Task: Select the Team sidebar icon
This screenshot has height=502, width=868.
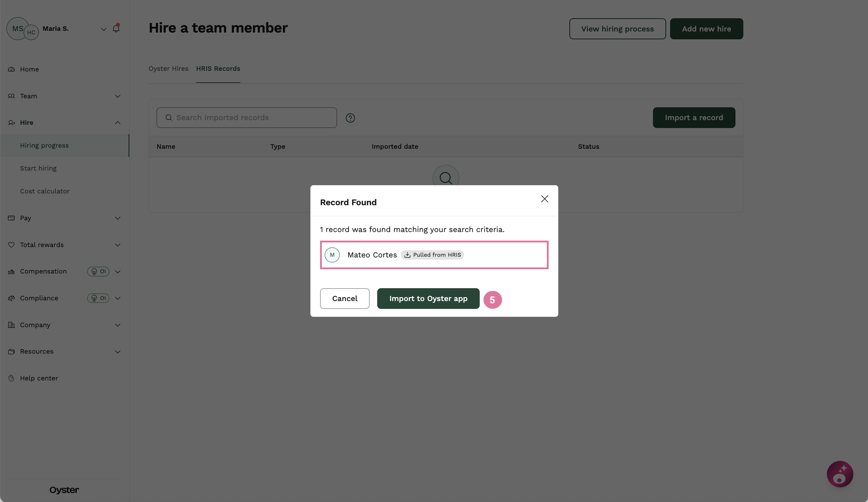Action: 11,96
